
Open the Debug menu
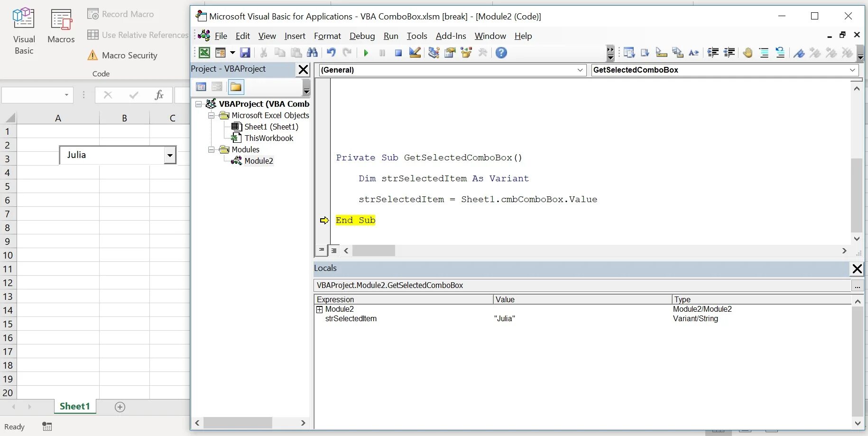coord(362,36)
